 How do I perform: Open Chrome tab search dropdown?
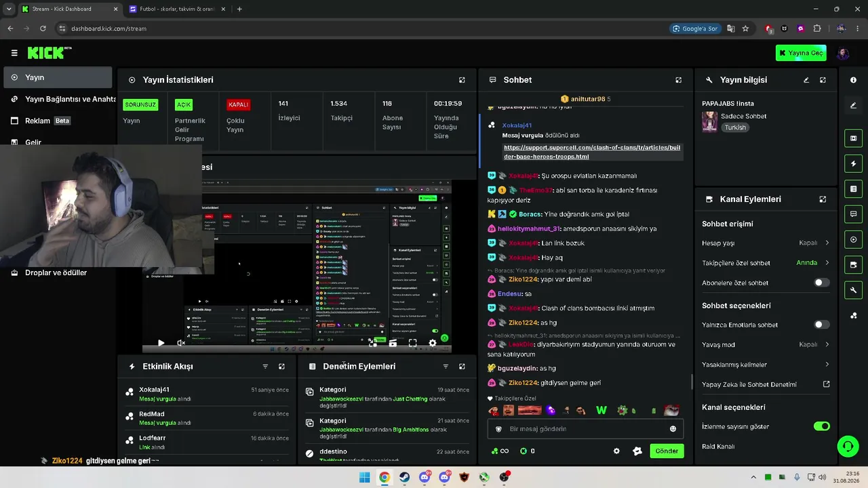click(x=9, y=9)
